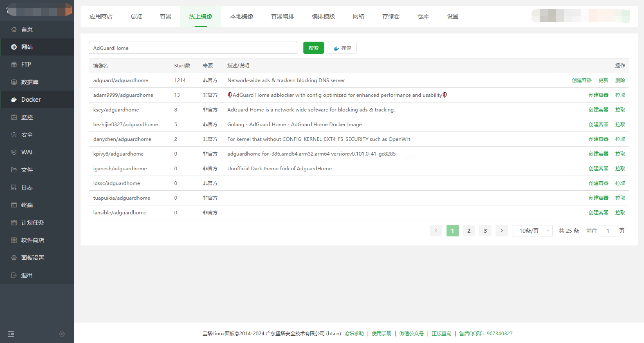Viewport: 644px width, 343px height.
Task: Click the gear icon at sidebar bottom
Action: tap(62, 334)
